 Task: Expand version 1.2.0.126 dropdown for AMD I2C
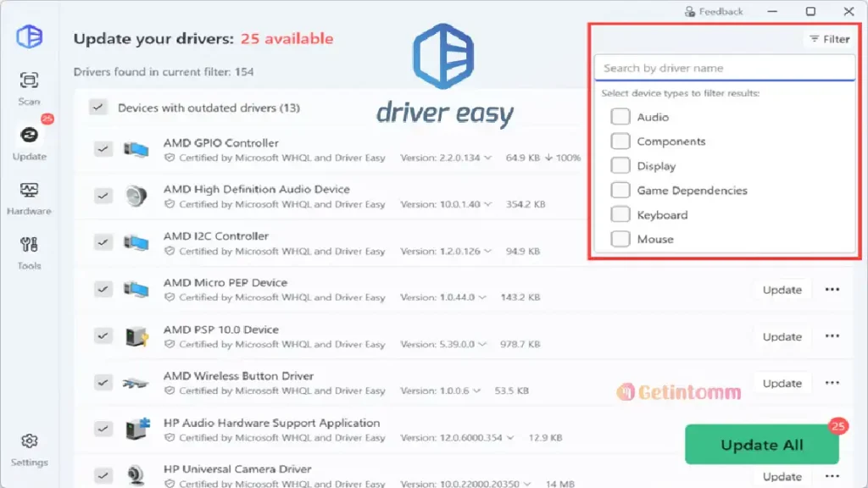(487, 251)
